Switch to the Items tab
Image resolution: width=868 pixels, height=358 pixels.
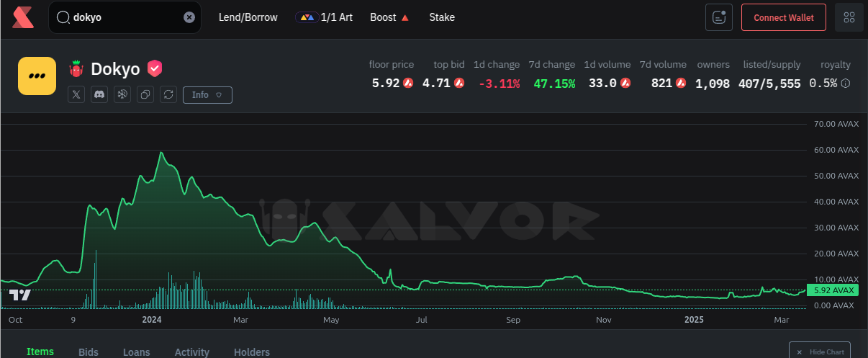[x=40, y=352]
